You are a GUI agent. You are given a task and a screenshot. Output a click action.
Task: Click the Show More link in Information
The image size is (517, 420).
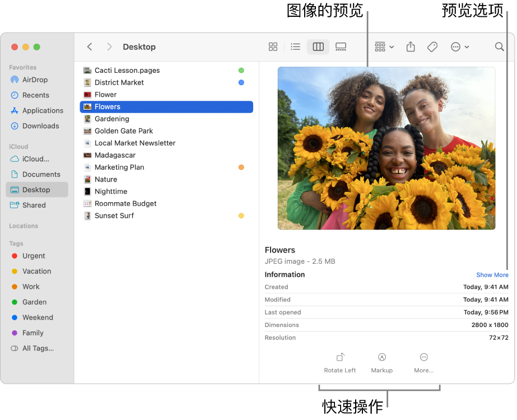click(492, 275)
